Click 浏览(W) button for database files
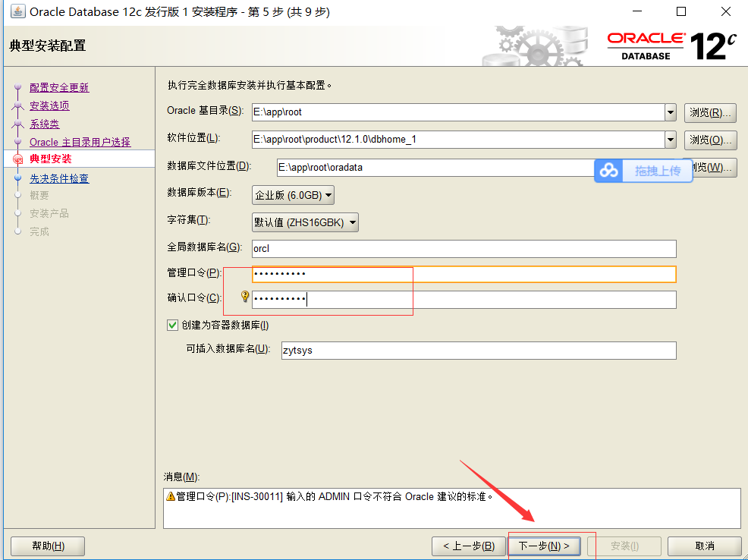 point(715,168)
